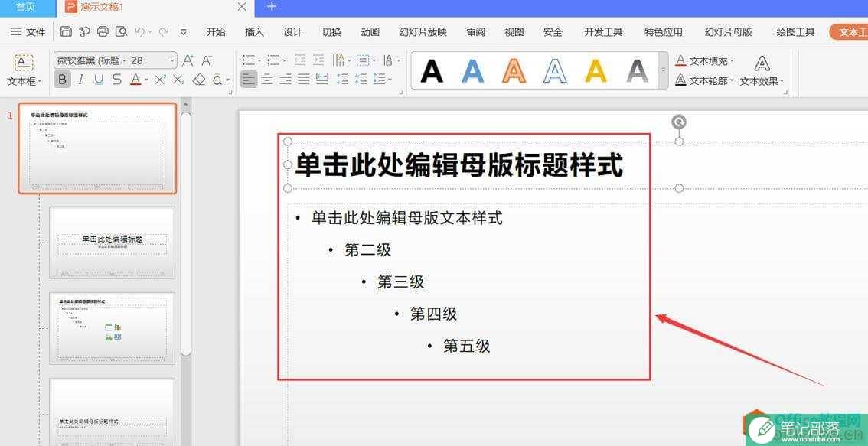Screen dimensions: 868x446
Task: Click the align text box icon
Action: point(363,60)
